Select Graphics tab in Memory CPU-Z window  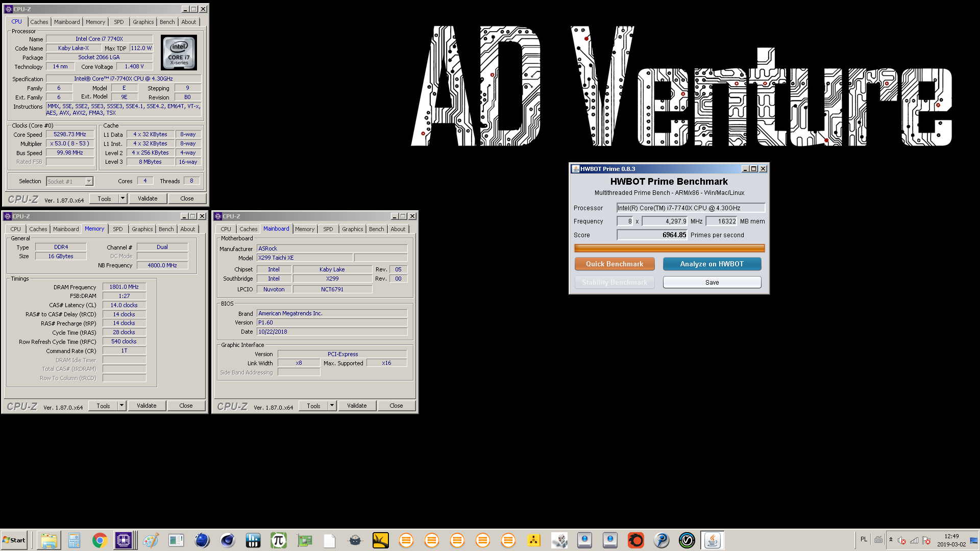click(142, 229)
